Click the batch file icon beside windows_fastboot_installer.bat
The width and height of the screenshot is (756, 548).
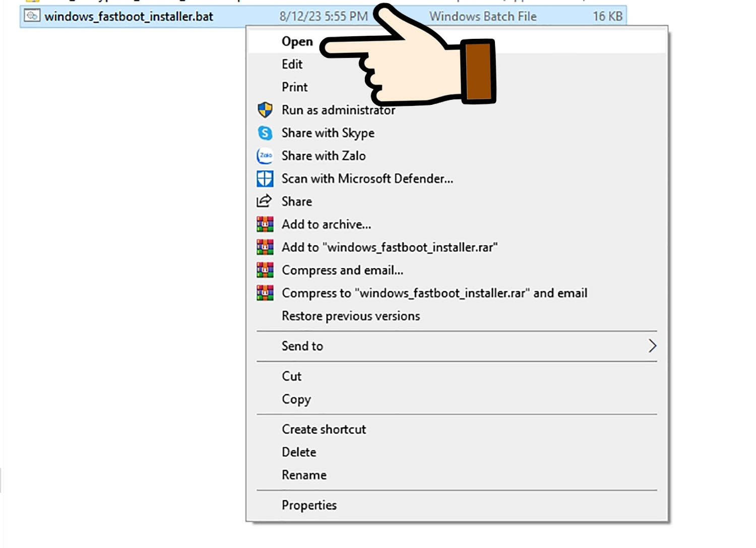pos(32,16)
